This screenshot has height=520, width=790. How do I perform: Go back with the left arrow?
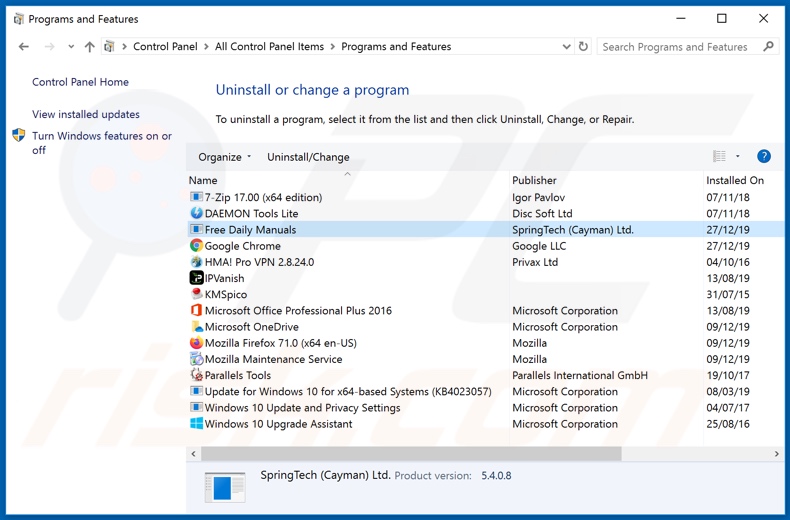23,47
